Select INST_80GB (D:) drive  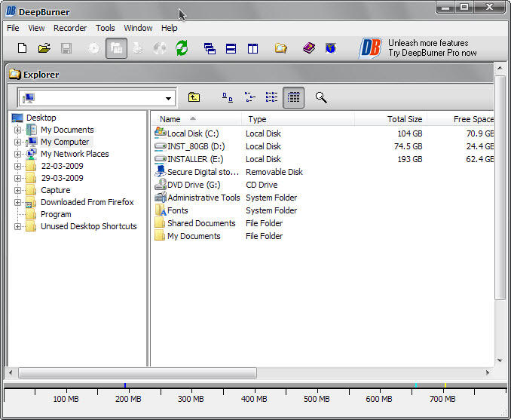point(196,146)
